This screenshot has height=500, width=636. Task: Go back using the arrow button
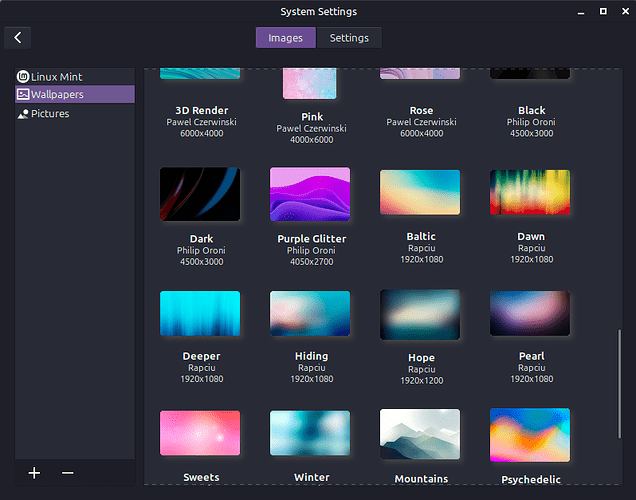pyautogui.click(x=18, y=38)
